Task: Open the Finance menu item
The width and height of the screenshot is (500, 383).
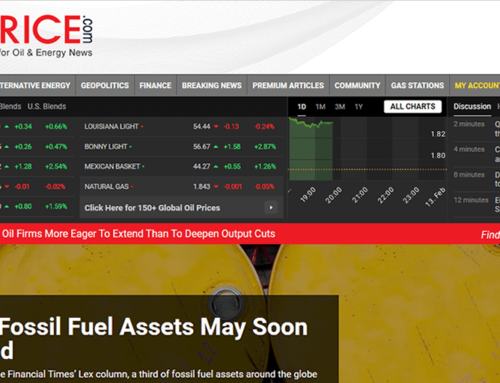Action: 155,86
